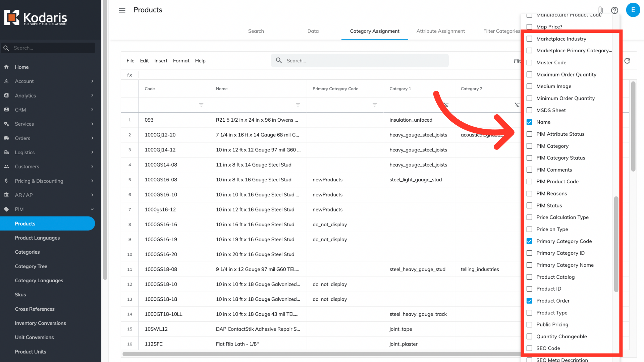
Task: Go to Category Tree in sidebar
Action: (x=31, y=266)
